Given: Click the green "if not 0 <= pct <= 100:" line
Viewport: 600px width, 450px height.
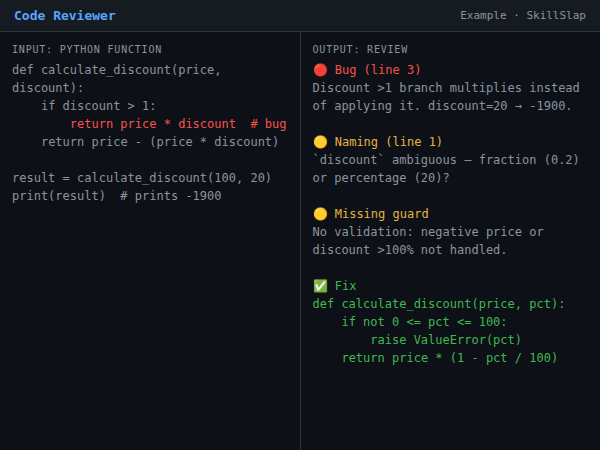Looking at the screenshot, I should (x=424, y=321).
